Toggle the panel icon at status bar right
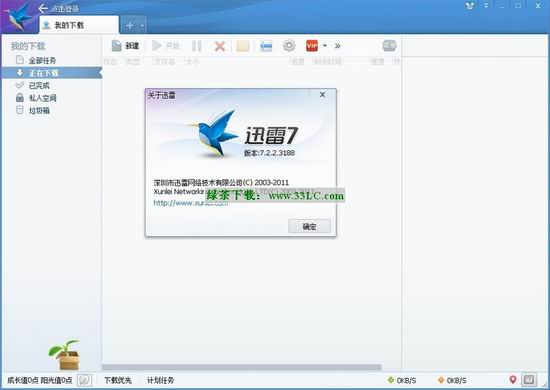The width and height of the screenshot is (550, 390). [x=529, y=379]
